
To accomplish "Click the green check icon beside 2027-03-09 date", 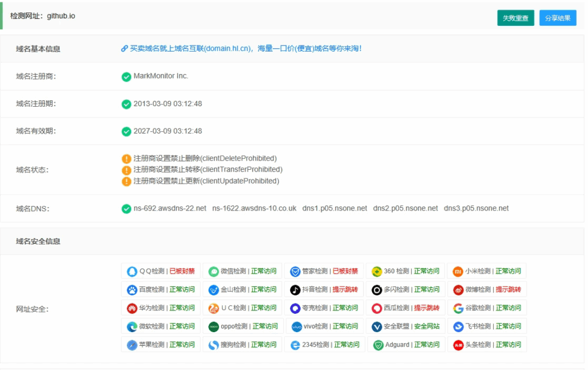I will 126,131.
